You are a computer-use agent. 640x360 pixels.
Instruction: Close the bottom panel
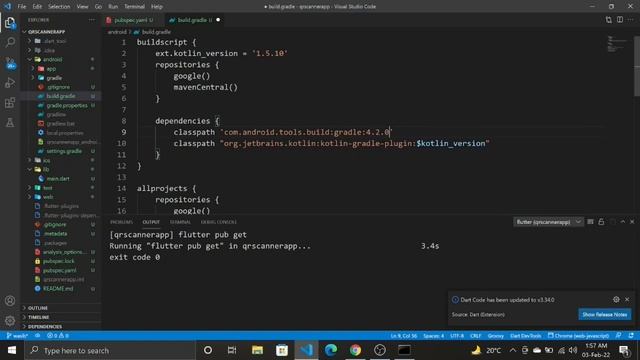pos(632,222)
